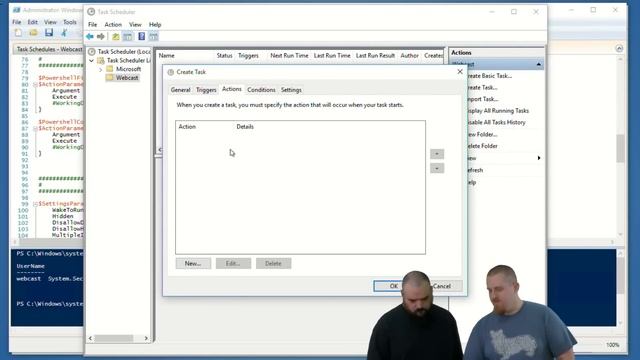Click the Edit... button

pos(233,263)
